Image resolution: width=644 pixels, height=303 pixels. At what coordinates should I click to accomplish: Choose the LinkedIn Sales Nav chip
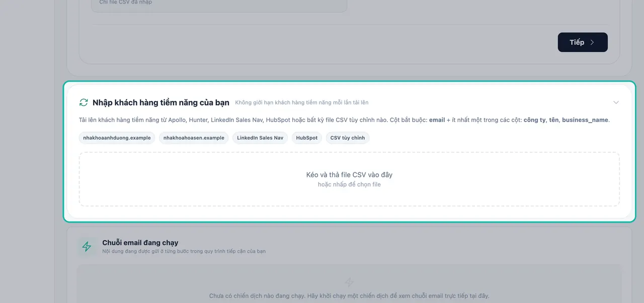click(x=260, y=138)
